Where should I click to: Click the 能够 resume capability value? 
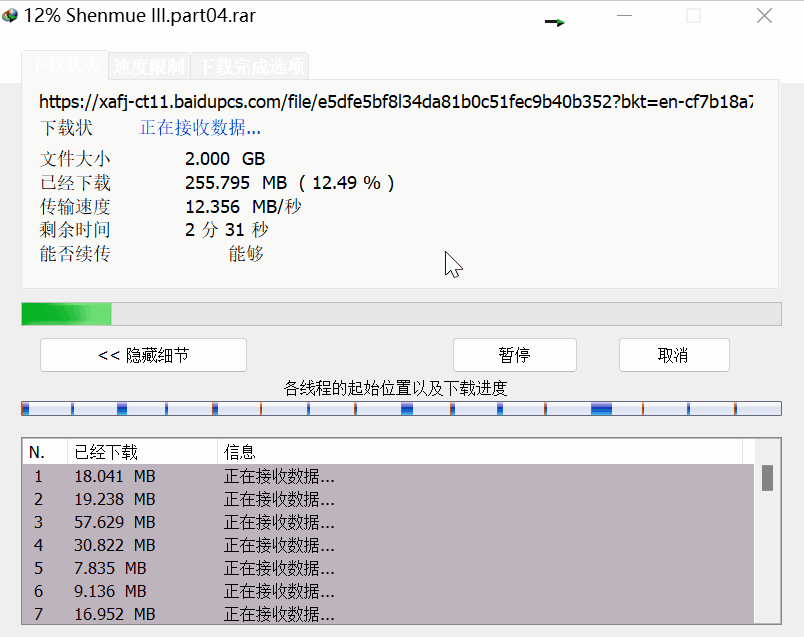coord(246,254)
